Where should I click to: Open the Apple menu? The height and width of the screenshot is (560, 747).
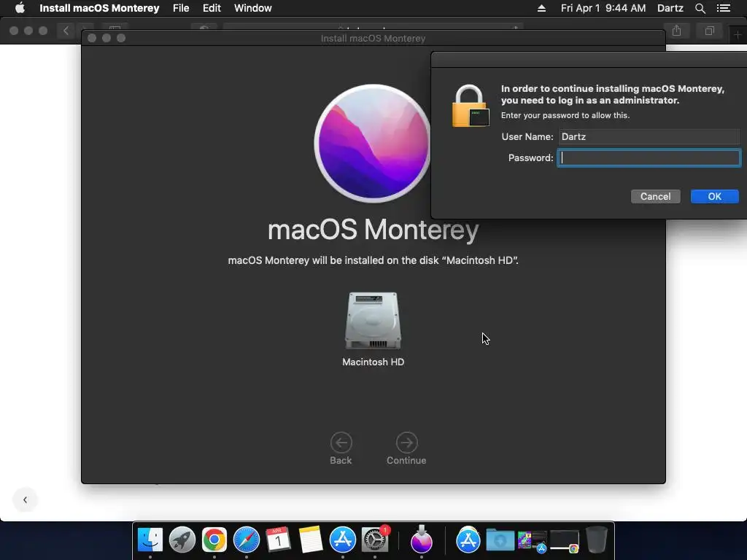20,7
